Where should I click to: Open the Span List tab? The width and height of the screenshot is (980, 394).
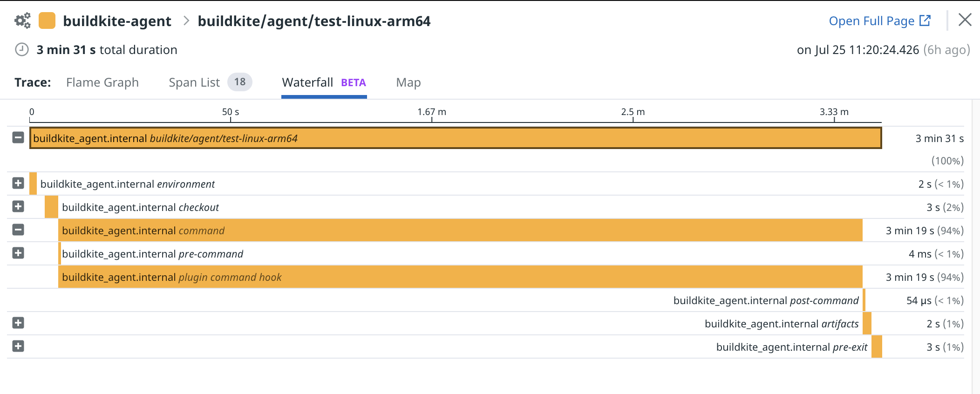tap(194, 82)
